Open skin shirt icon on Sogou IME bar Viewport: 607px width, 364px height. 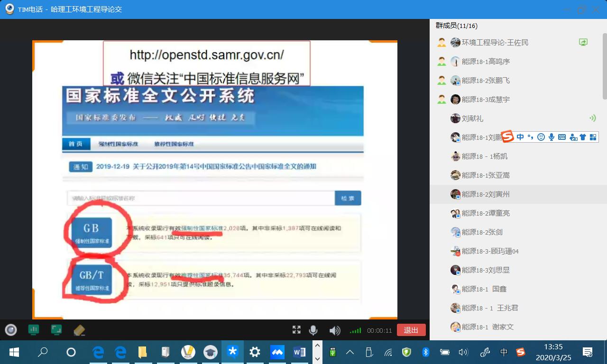point(583,137)
